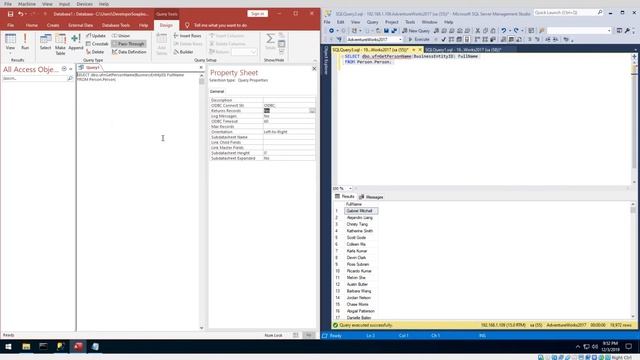Open the Object Explorer side tab
This screenshot has height=360, width=640.
326,60
